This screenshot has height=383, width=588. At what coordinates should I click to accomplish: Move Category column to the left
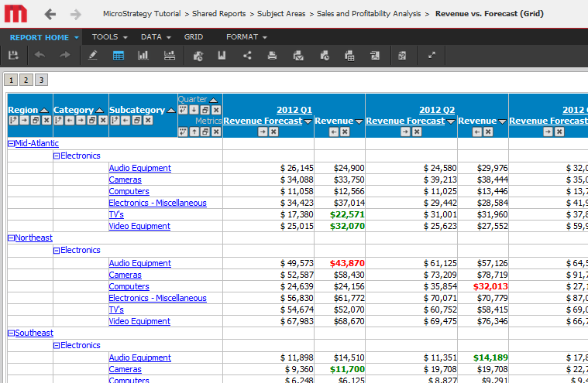point(70,121)
